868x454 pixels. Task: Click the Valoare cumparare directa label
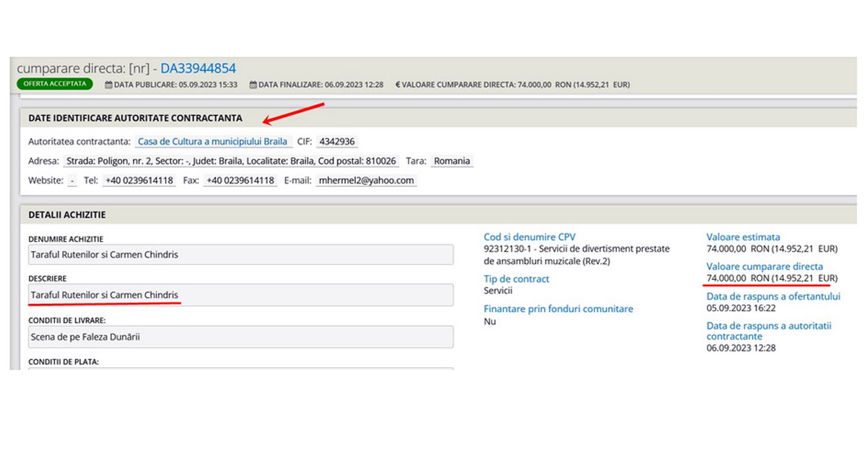click(765, 266)
